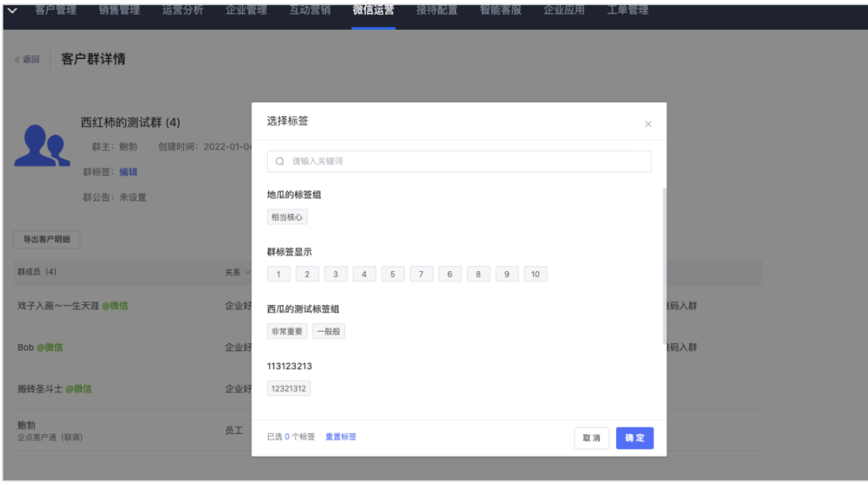This screenshot has width=868, height=485.
Task: Click 员工 relation cell
Action: [234, 431]
